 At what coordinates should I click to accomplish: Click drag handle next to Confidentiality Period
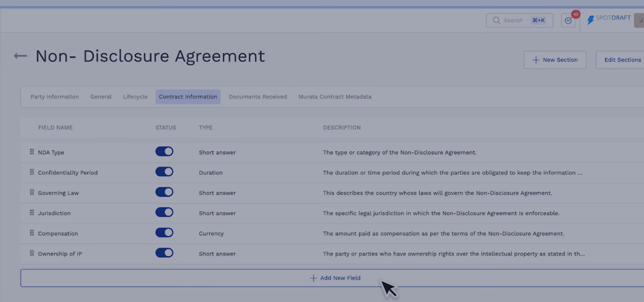click(x=32, y=172)
